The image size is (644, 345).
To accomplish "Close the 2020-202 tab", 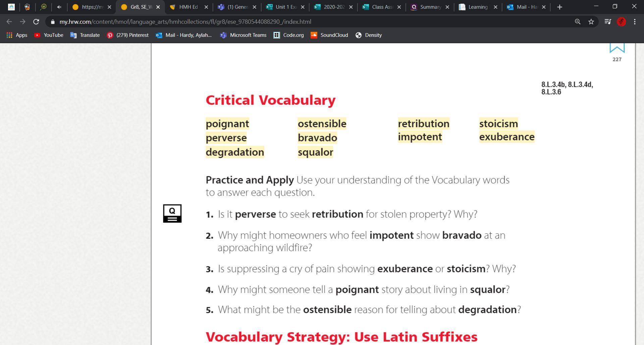I will (351, 7).
